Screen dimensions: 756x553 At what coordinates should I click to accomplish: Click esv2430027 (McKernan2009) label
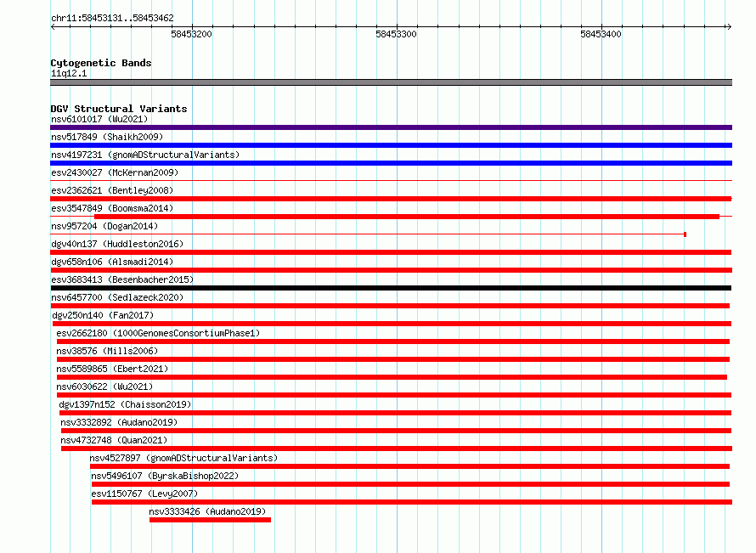[115, 172]
